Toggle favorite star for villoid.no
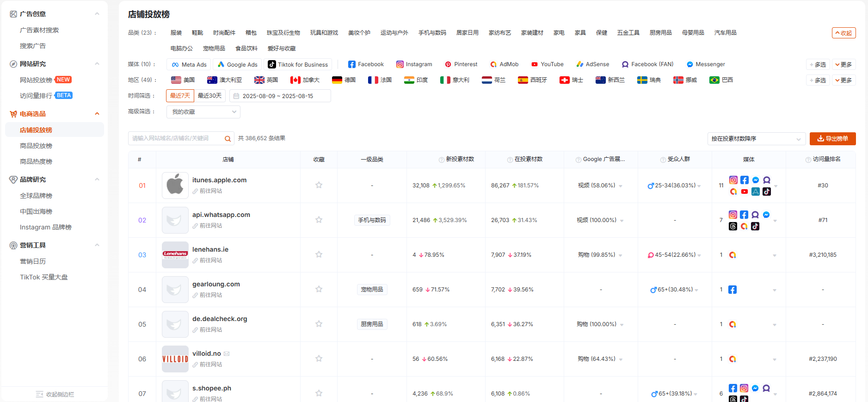Viewport: 868px width, 402px height. [319, 359]
